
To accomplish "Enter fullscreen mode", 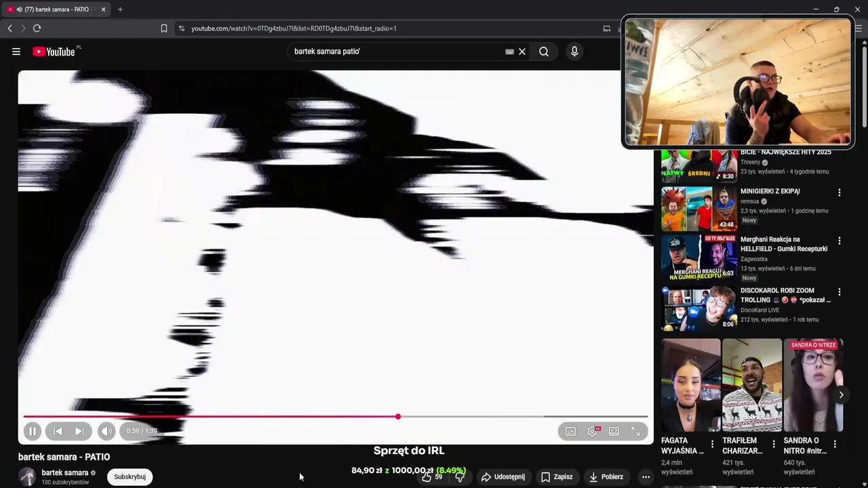I will tap(635, 431).
